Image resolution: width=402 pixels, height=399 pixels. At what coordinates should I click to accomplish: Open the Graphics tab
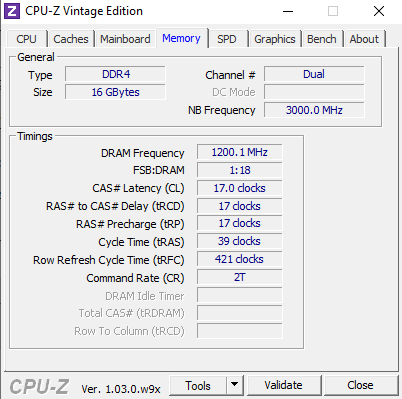click(275, 39)
